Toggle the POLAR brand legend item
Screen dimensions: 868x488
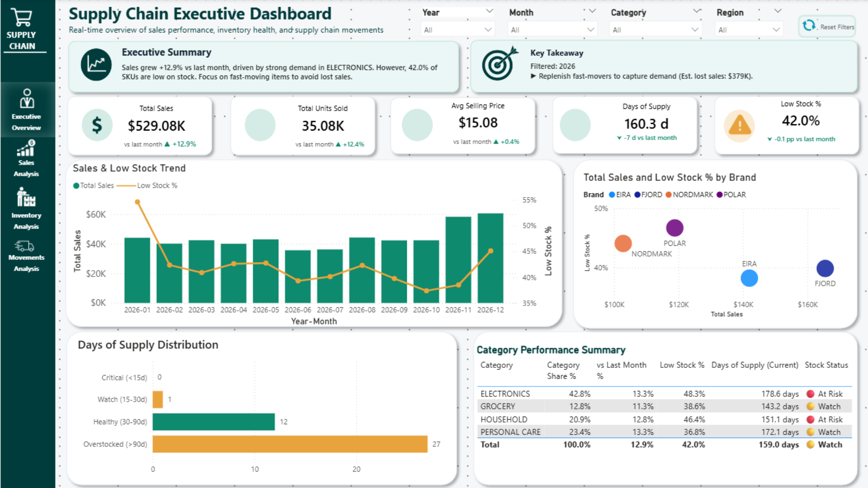pos(731,195)
